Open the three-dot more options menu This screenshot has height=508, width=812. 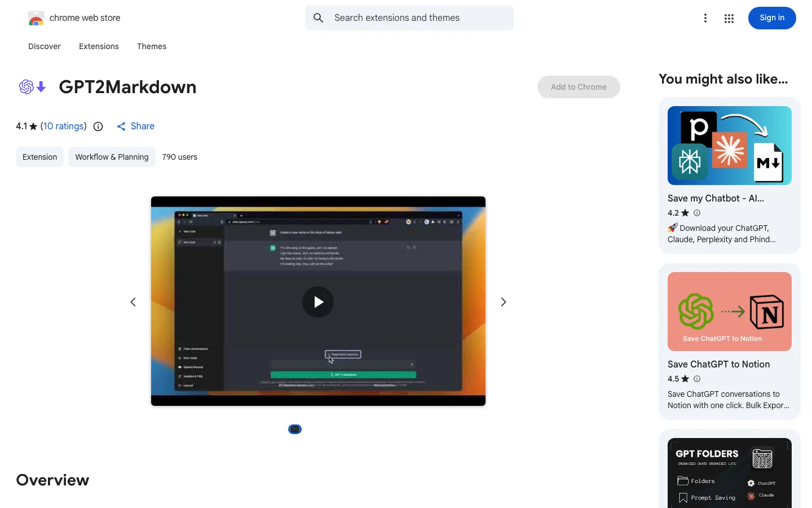coord(705,18)
